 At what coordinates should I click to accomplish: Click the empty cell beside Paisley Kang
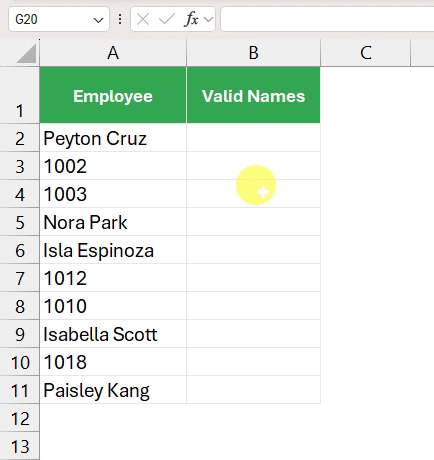tap(253, 390)
